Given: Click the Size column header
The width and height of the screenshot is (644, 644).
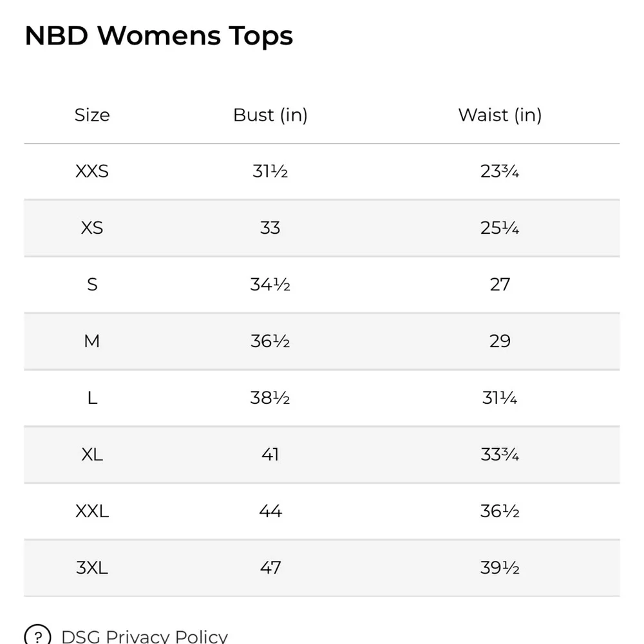Looking at the screenshot, I should tap(92, 115).
